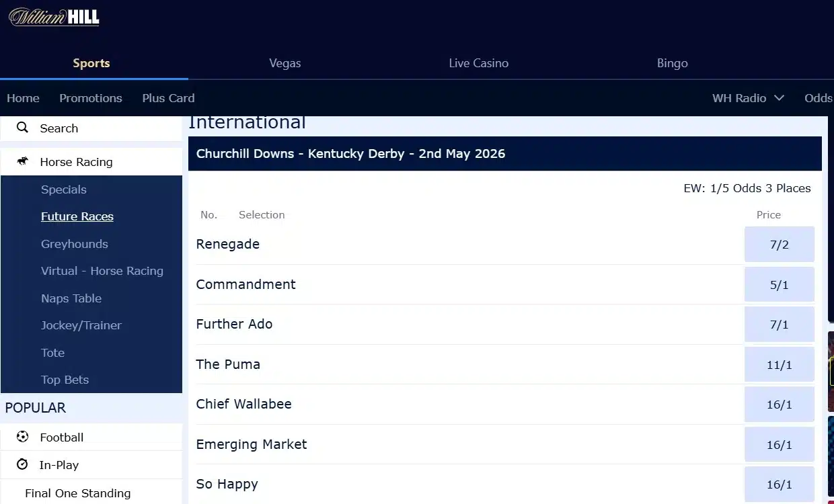Click the POPULAR section heading
This screenshot has height=504, width=834.
36,408
